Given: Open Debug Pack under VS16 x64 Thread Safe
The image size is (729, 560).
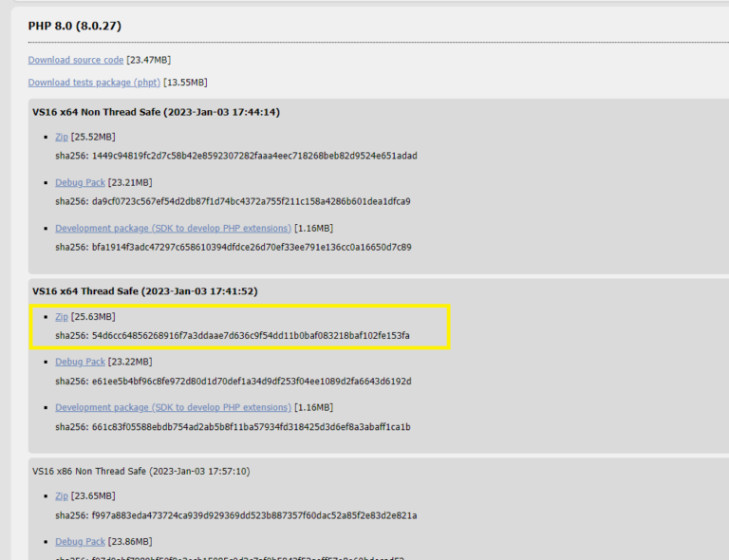Looking at the screenshot, I should tap(80, 362).
